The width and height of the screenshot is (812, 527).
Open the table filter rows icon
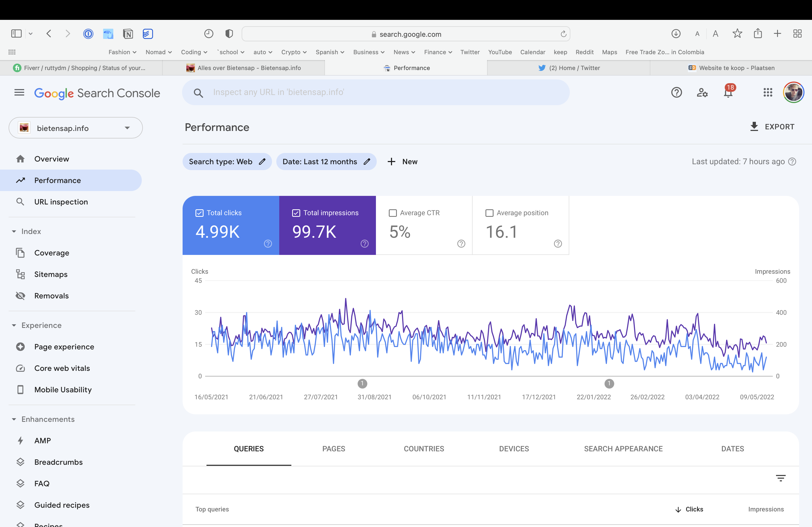coord(781,478)
